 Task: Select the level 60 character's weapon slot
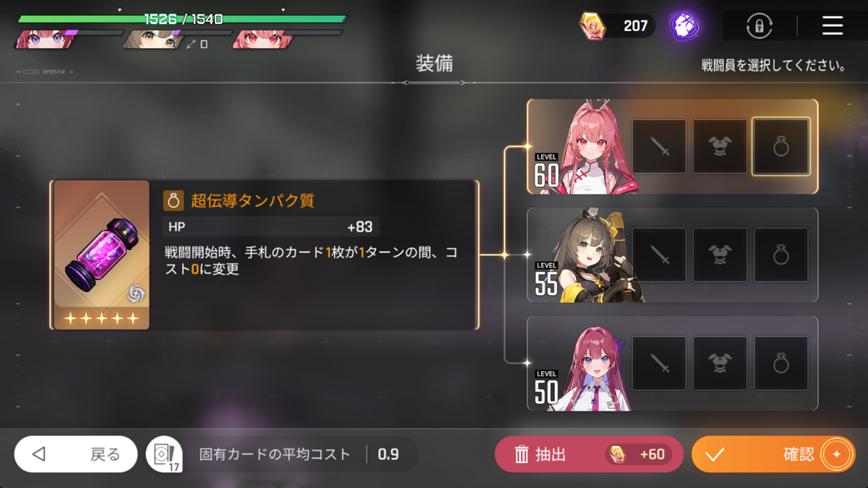[659, 147]
